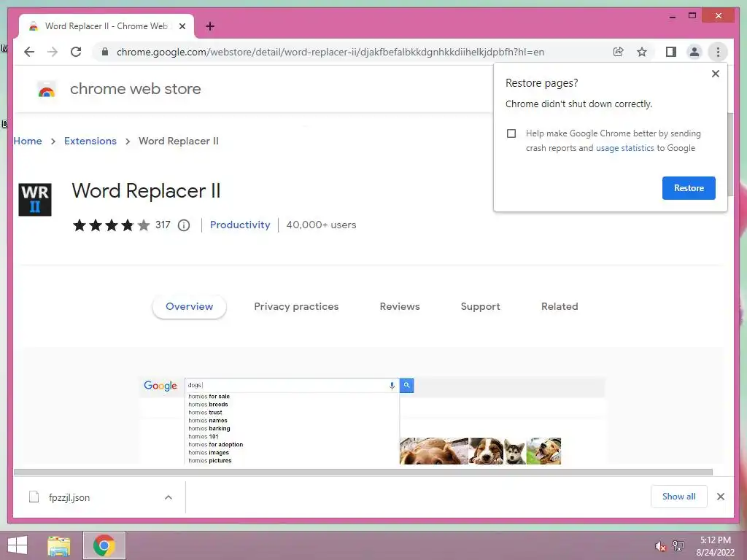
Task: Click the horizontal page scrollbar
Action: click(363, 472)
